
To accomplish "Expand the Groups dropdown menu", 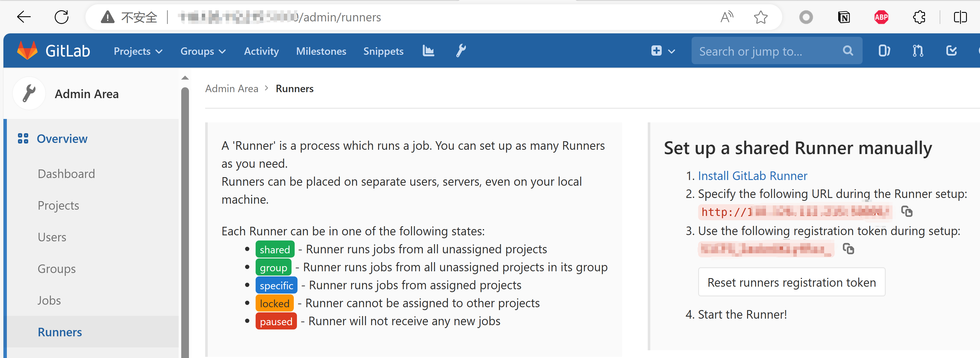I will (x=203, y=51).
